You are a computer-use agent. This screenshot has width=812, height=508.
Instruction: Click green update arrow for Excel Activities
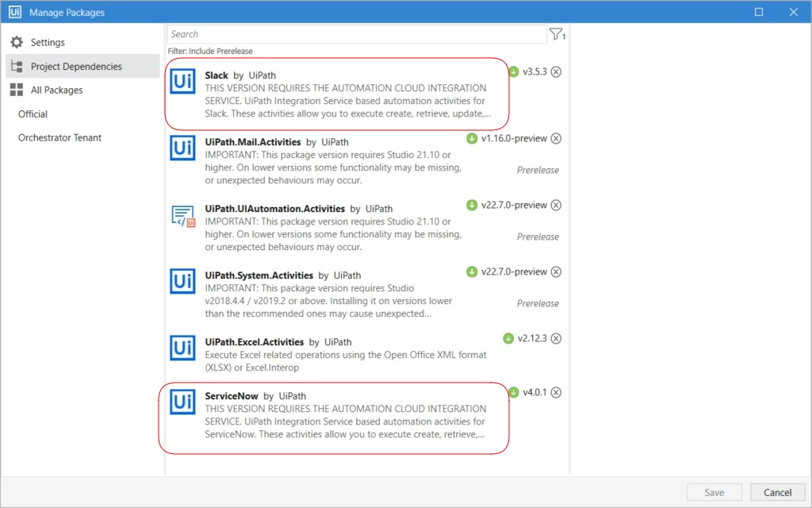coord(508,338)
